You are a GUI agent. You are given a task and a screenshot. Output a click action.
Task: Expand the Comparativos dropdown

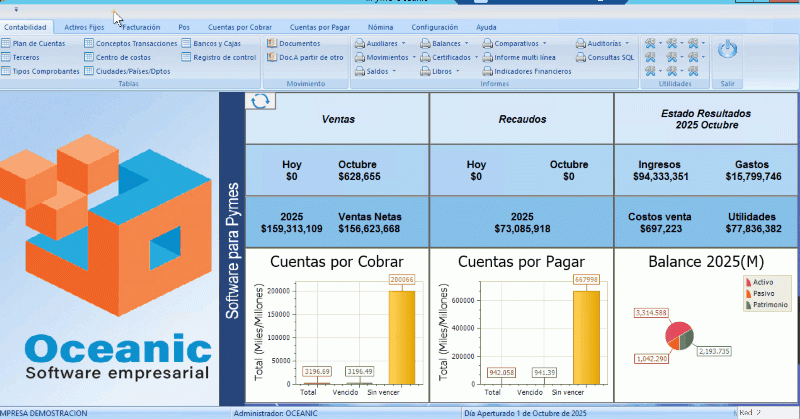click(x=520, y=44)
